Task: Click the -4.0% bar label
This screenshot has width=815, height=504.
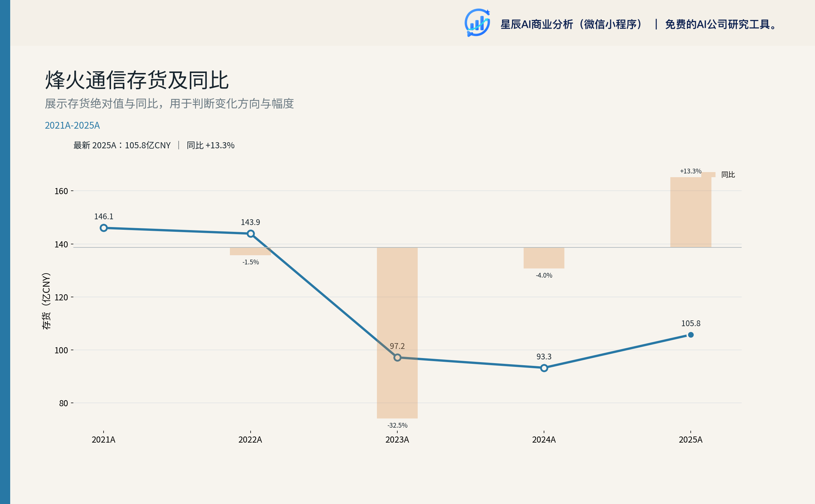Action: (x=544, y=275)
